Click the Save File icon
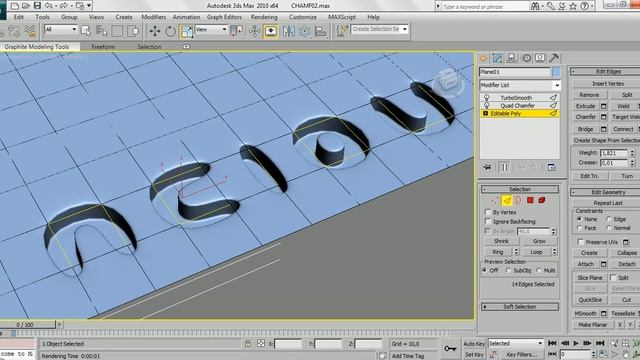 coord(37,6)
